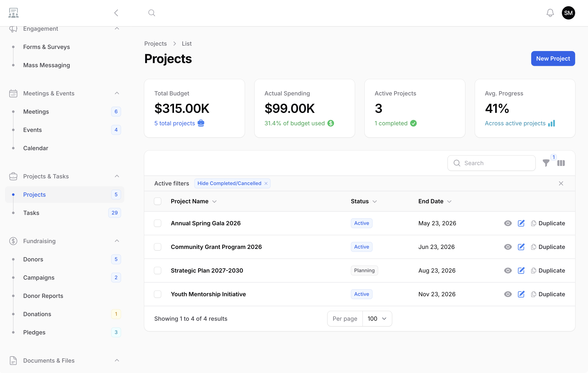This screenshot has height=373, width=588.
Task: Select Tasks in the sidebar navigation
Action: (x=31, y=212)
